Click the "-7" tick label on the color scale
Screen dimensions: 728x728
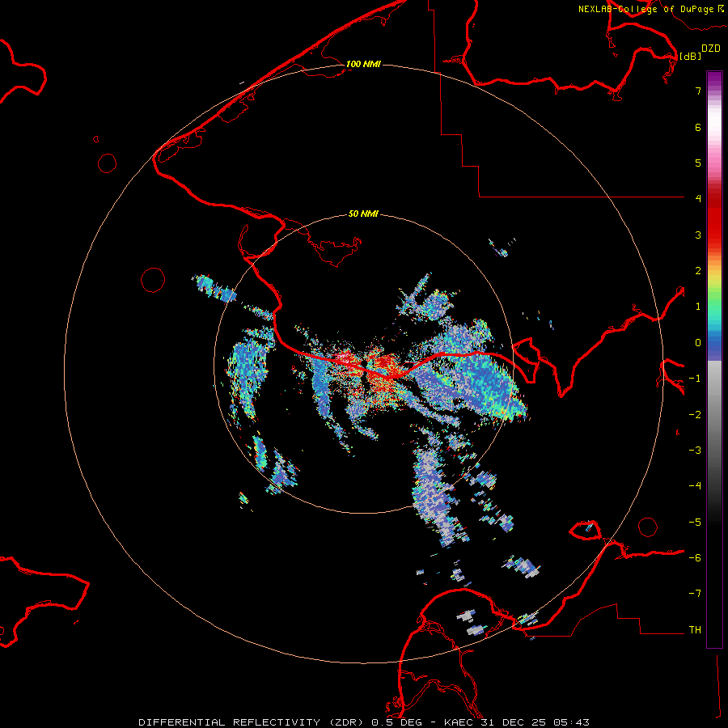pyautogui.click(x=695, y=594)
